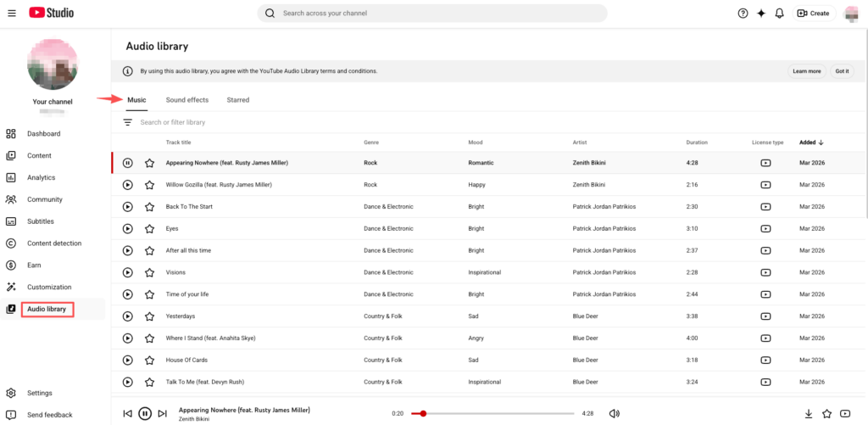Click license type icon for Yesterdays row
The width and height of the screenshot is (868, 425).
(x=765, y=316)
